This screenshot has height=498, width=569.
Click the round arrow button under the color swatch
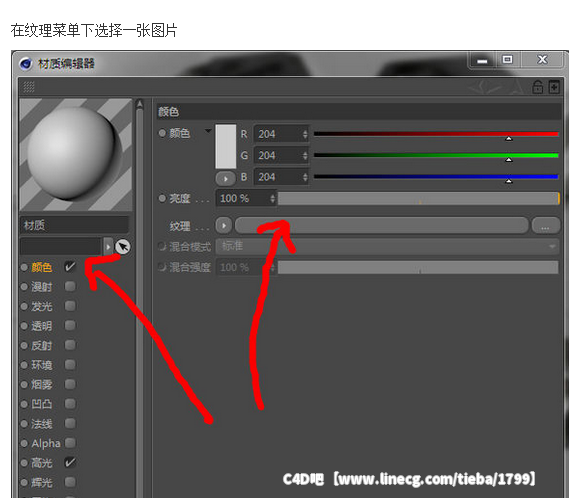pyautogui.click(x=225, y=179)
